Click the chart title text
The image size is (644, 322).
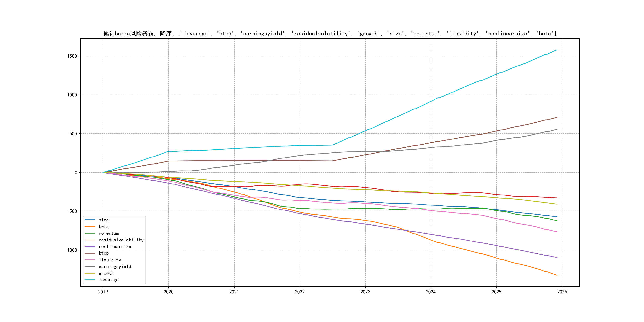click(x=330, y=34)
